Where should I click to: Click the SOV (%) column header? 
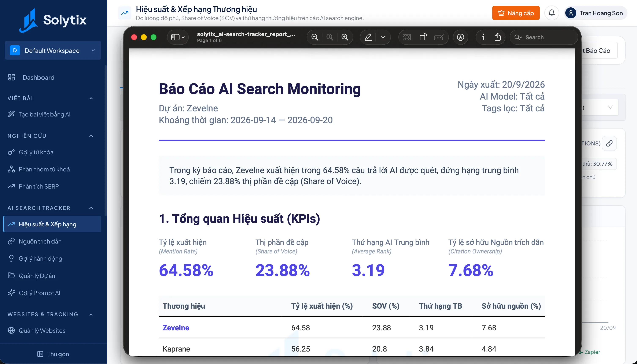[386, 306]
